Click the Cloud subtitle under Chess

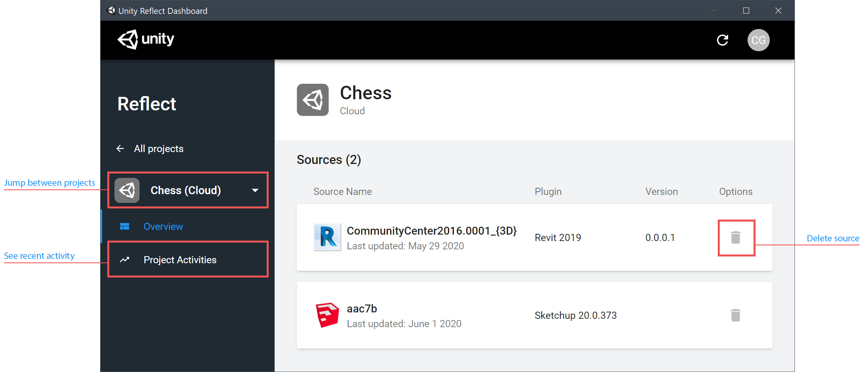tap(352, 111)
